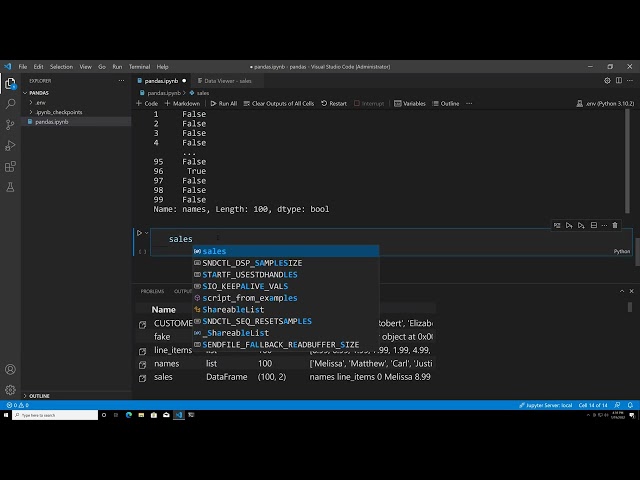This screenshot has height=480, width=640.
Task: Add a new Code cell
Action: [x=147, y=104]
